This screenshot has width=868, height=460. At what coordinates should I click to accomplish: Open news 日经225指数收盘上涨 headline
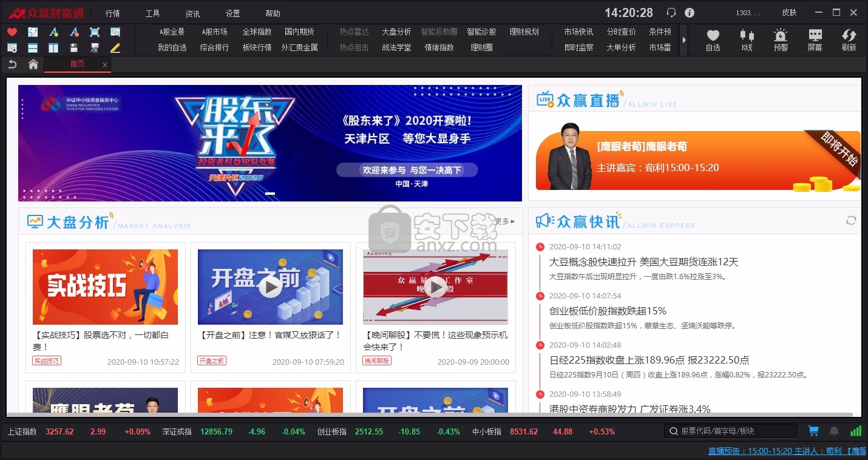coord(649,360)
